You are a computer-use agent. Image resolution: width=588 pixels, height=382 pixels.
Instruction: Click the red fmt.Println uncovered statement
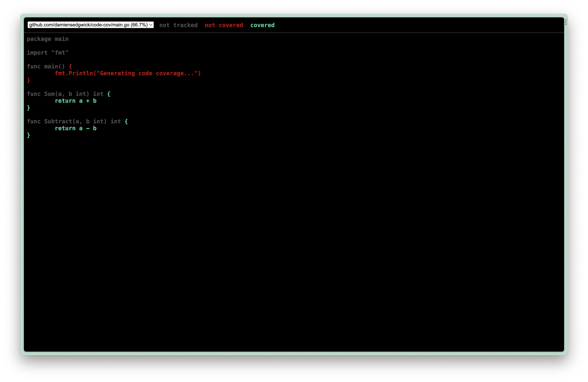pos(127,73)
